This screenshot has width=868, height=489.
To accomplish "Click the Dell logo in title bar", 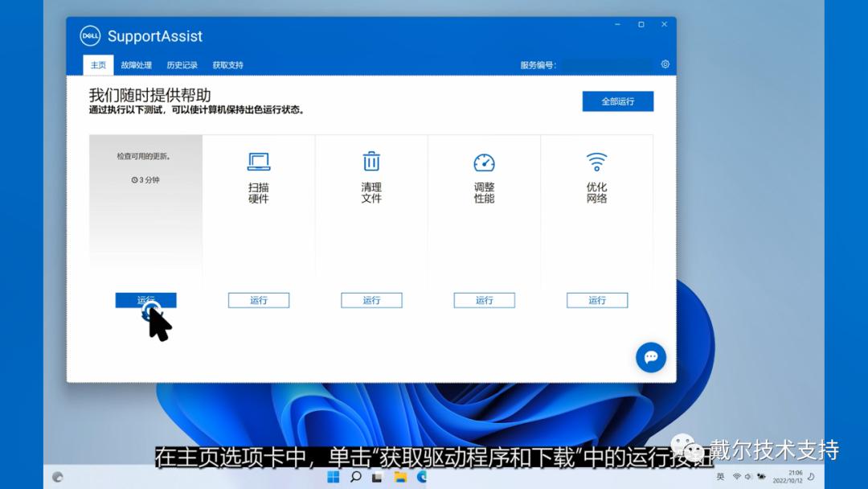I will [88, 35].
